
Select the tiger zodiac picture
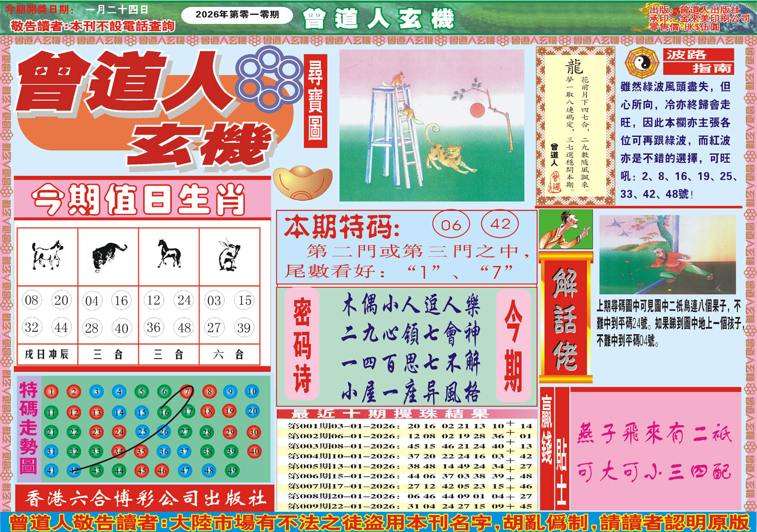(108, 255)
